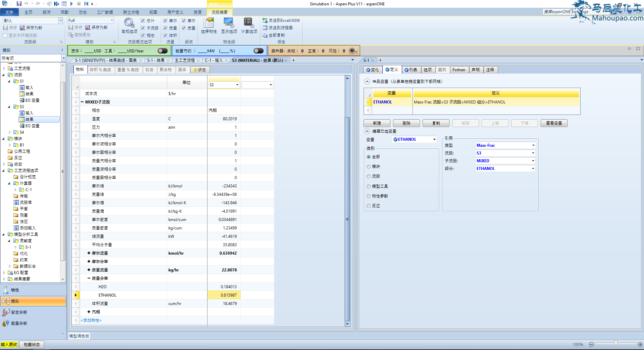Viewport: 644px width, 350px height.
Task: Open 能量分析 environment
Action: (33, 323)
